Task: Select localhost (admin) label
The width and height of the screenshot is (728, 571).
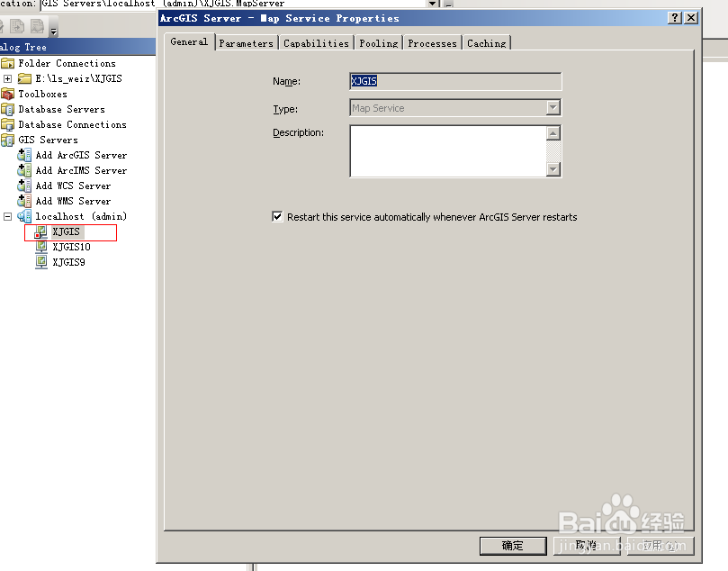Action: coord(81,216)
